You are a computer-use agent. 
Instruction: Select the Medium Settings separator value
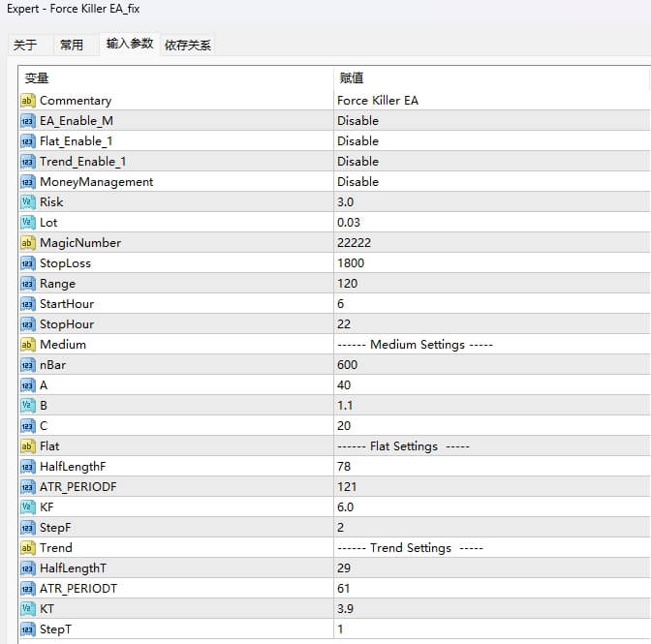(416, 345)
